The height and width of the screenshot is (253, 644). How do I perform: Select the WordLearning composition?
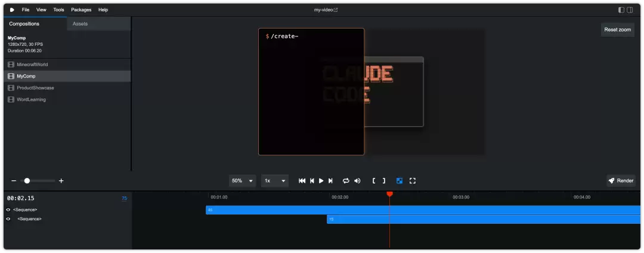(67, 99)
